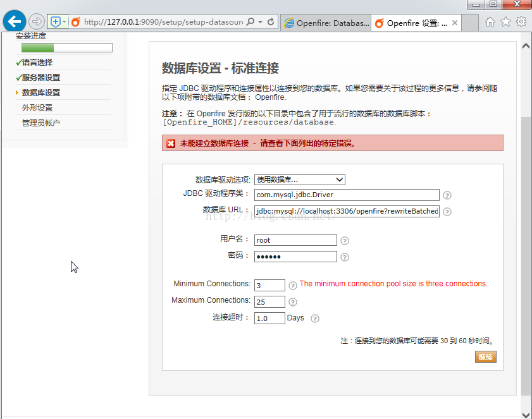Viewport: 532px width, 419px height.
Task: Click the 继续 continue button
Action: click(486, 357)
